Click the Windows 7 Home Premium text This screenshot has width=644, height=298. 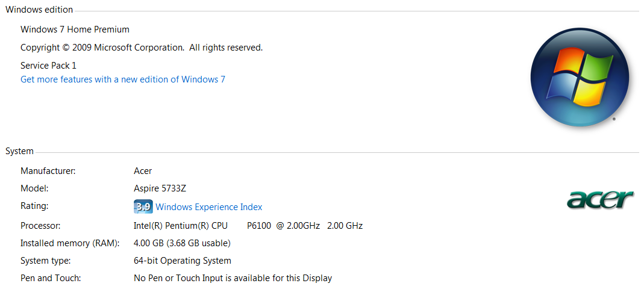click(75, 29)
